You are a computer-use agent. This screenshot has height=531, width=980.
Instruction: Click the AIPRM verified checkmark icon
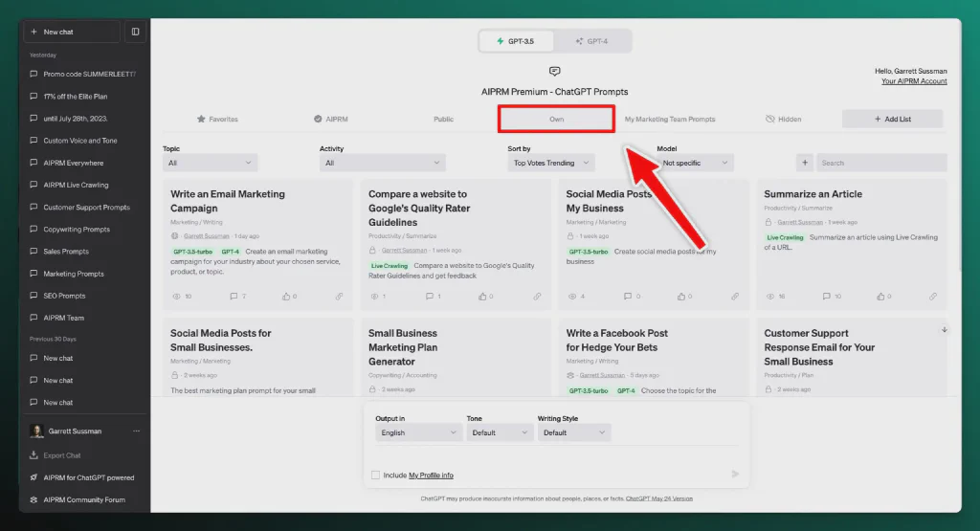(318, 119)
